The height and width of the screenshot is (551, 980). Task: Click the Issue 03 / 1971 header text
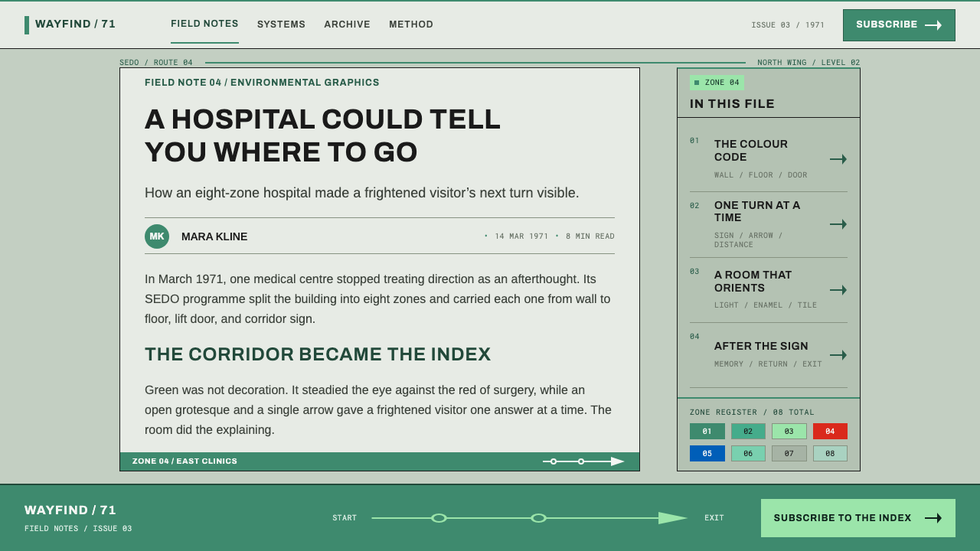point(788,25)
